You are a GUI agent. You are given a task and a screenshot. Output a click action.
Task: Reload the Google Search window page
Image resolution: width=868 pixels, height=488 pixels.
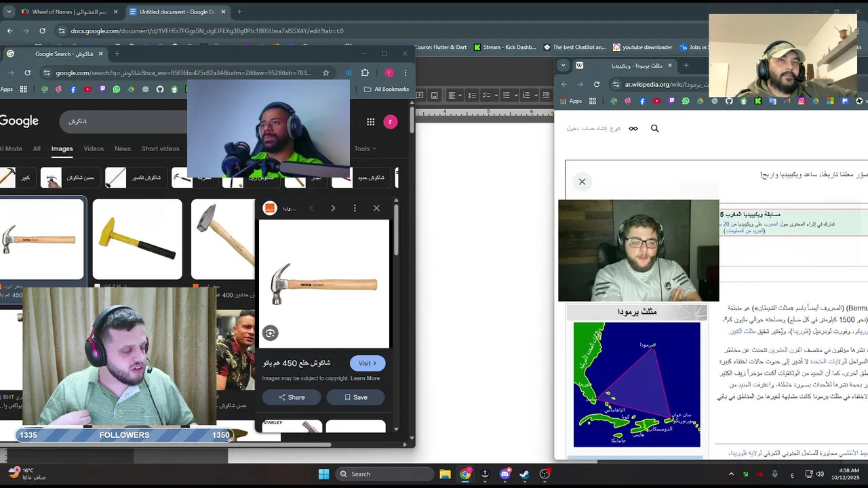click(x=27, y=73)
